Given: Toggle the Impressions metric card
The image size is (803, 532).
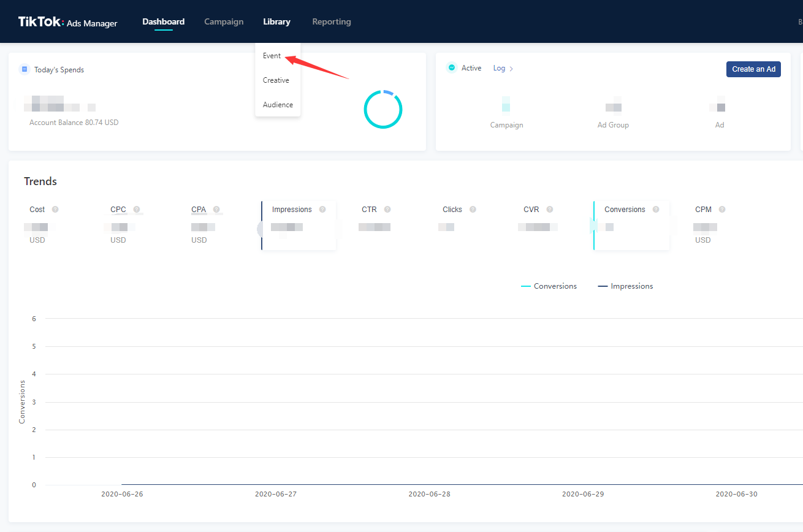Looking at the screenshot, I should click(x=299, y=225).
